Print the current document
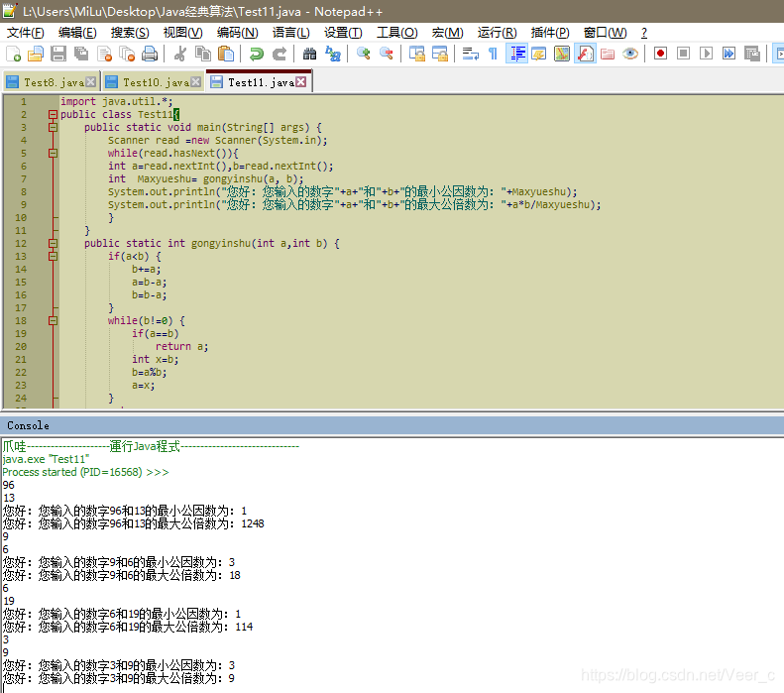 coord(150,54)
